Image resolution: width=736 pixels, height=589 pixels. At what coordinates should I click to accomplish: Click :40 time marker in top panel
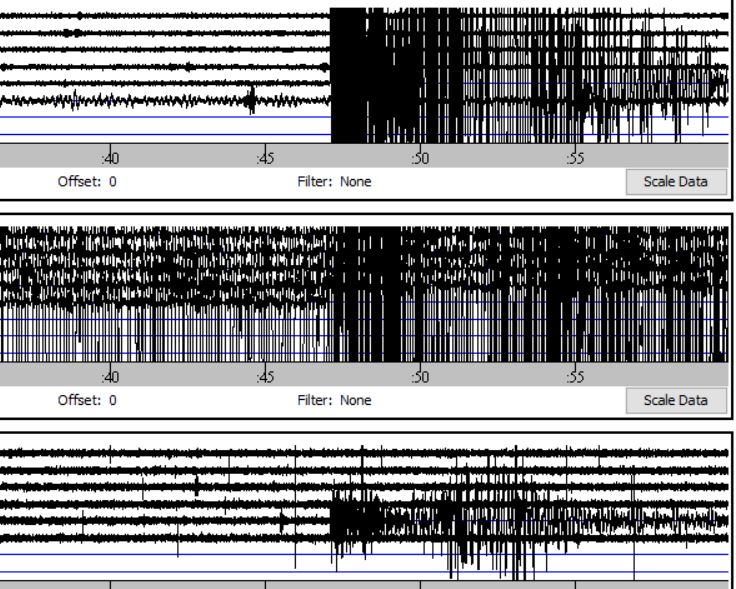[110, 159]
